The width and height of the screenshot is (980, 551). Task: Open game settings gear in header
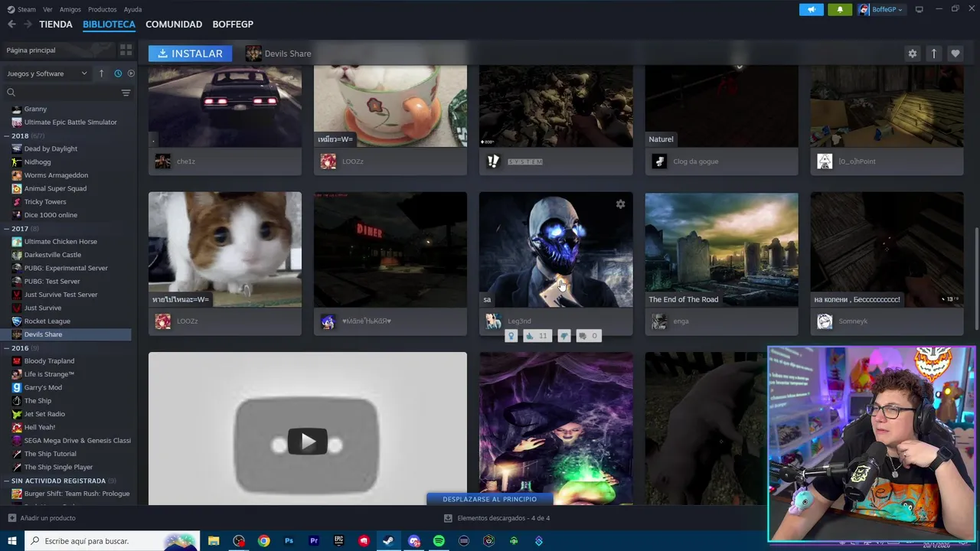coord(912,54)
